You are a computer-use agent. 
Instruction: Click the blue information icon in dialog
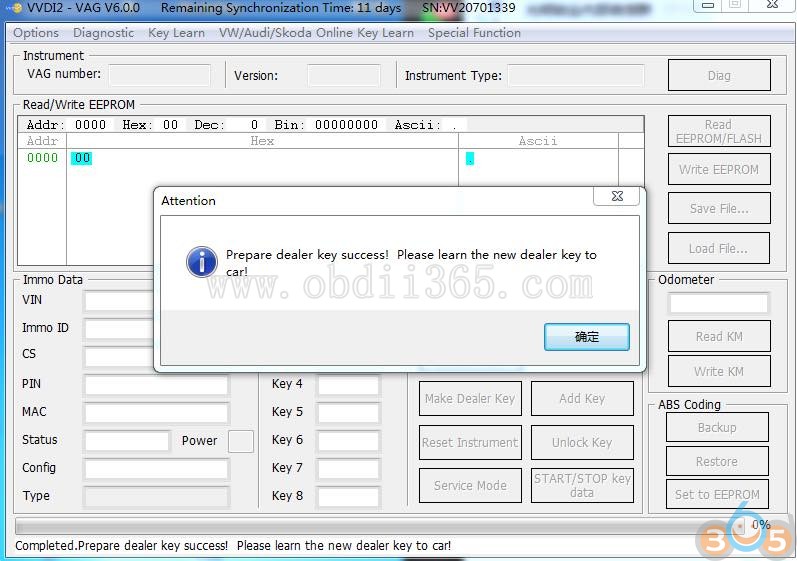(202, 262)
